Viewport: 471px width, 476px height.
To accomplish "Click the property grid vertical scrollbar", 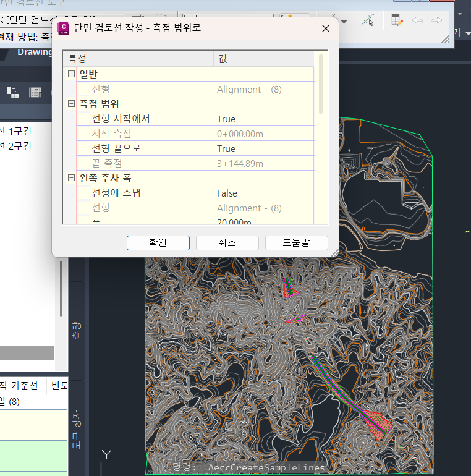I will [320, 87].
